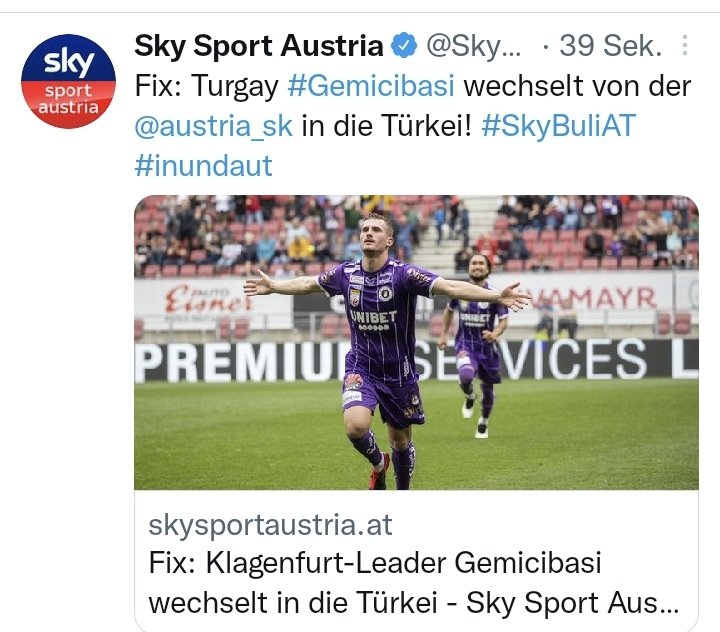Open the three-dot tweet options menu
This screenshot has width=720, height=632.
click(685, 45)
